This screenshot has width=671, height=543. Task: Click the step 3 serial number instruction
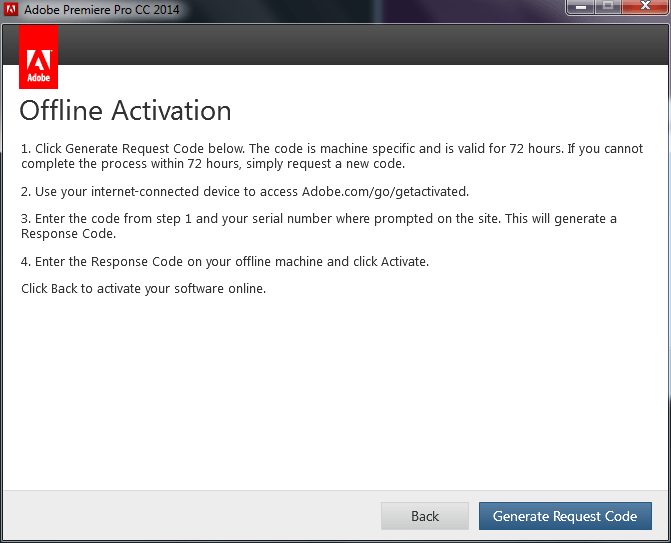[x=319, y=226]
